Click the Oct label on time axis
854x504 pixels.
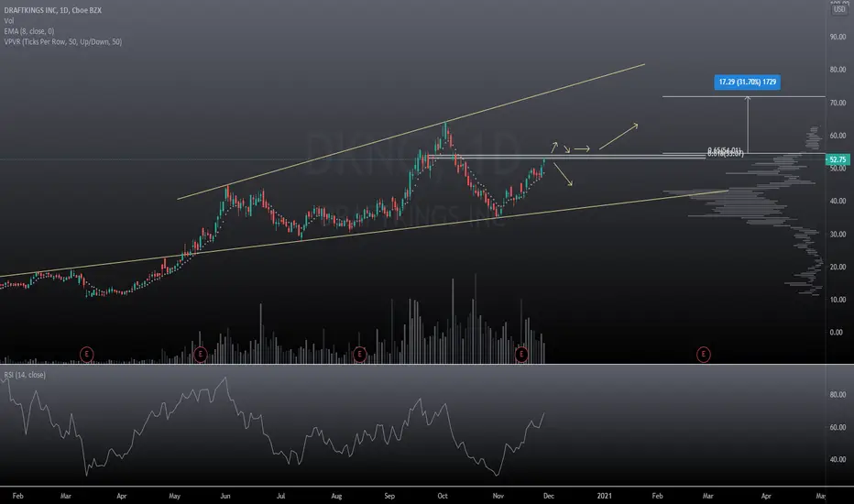point(443,496)
